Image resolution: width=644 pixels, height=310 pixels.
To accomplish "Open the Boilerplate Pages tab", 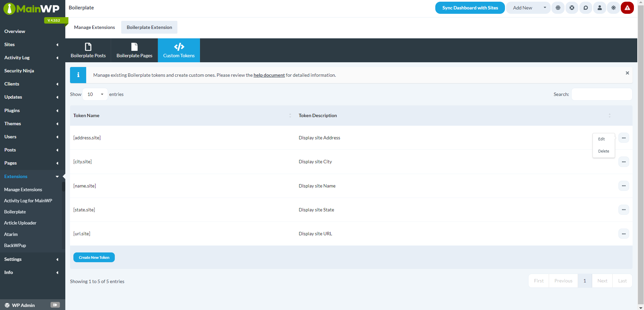I will coord(134,50).
